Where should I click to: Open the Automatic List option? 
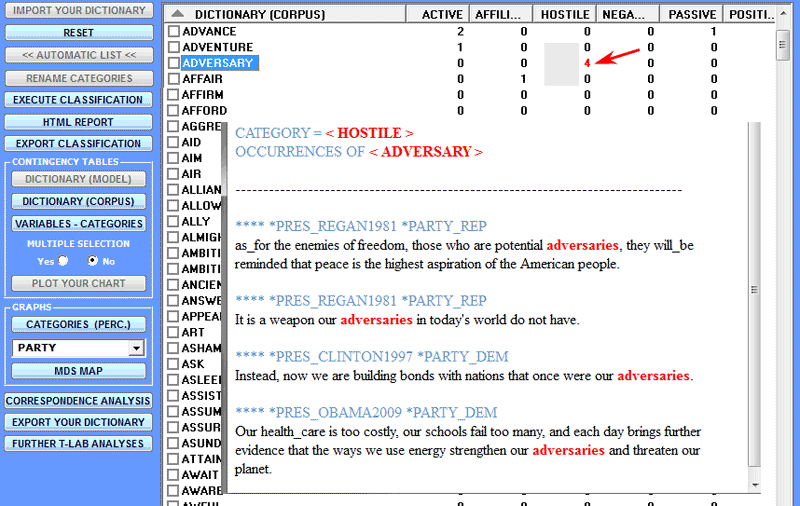(x=79, y=55)
